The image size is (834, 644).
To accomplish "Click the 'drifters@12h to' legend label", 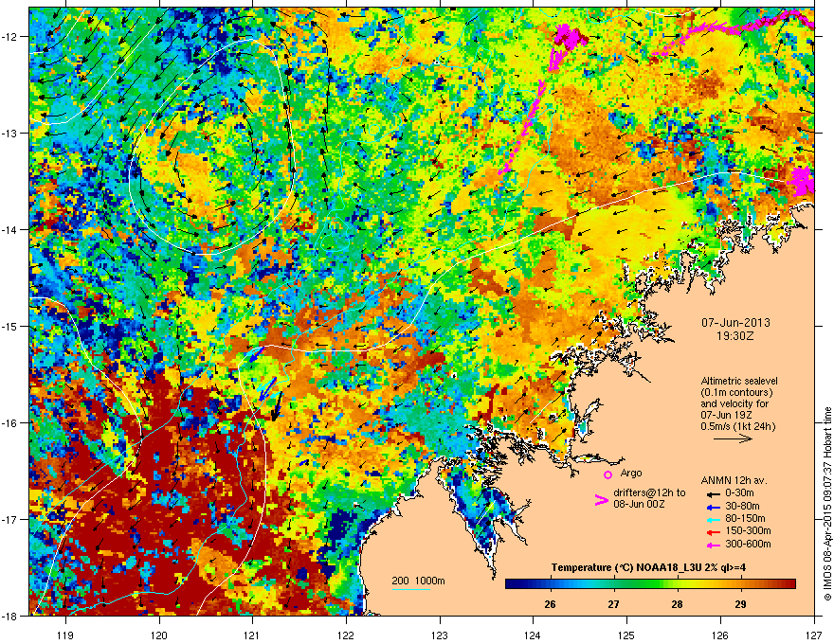I will pos(649,493).
